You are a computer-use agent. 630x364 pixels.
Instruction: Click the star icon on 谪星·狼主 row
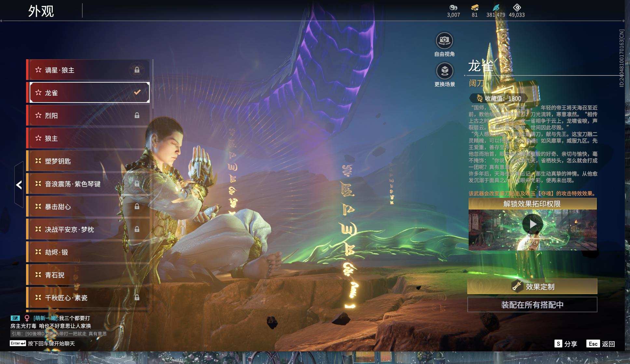(38, 70)
